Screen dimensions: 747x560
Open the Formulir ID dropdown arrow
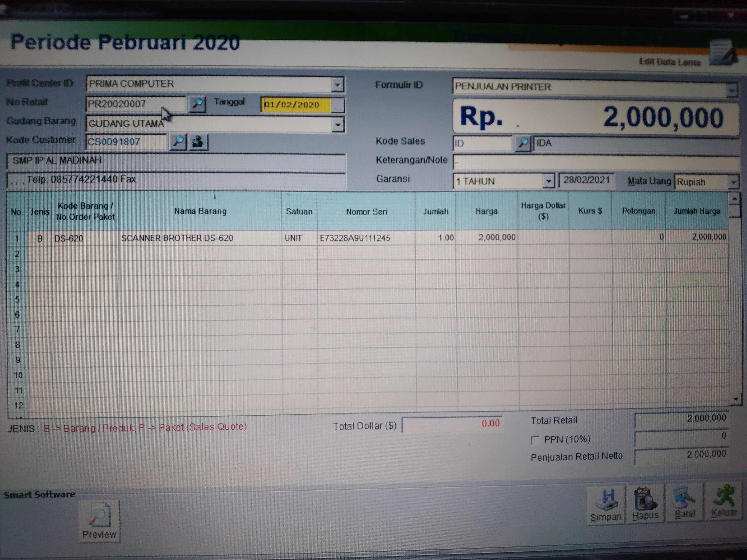[x=731, y=90]
